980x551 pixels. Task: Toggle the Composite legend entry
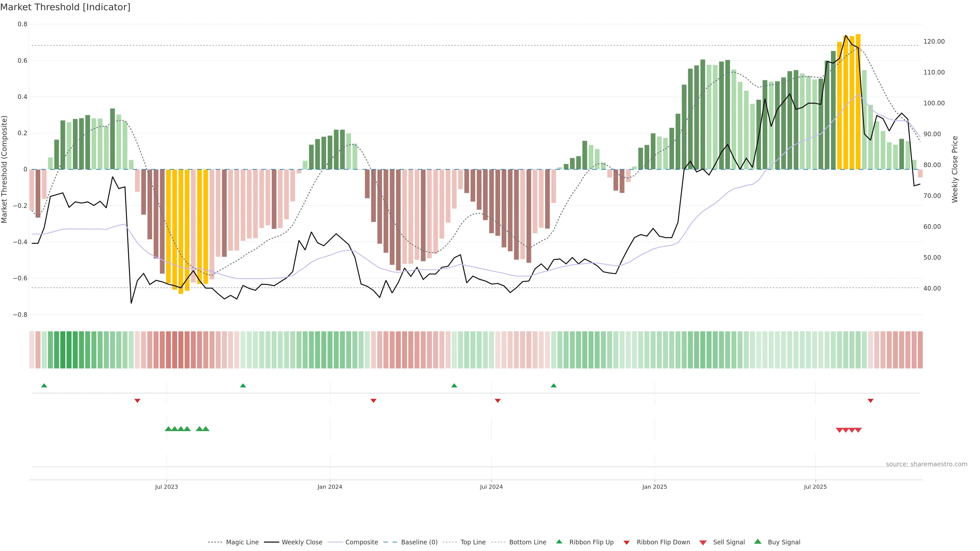coord(361,542)
